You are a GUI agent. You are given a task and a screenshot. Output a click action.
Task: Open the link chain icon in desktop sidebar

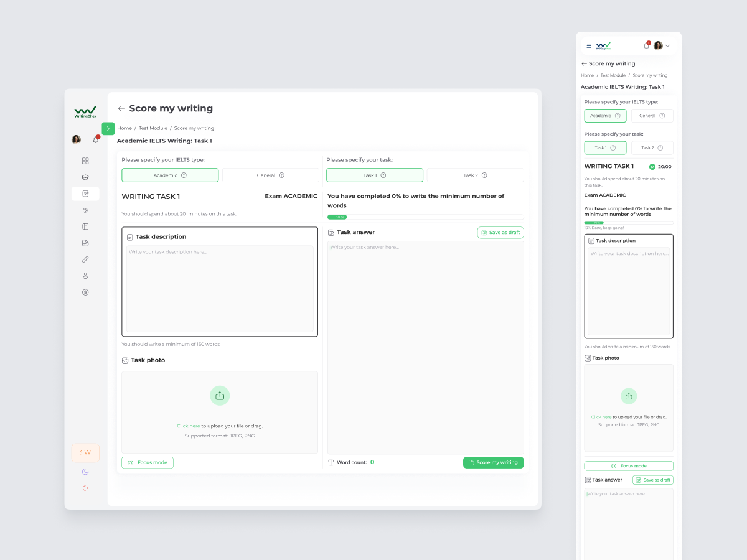tap(85, 259)
